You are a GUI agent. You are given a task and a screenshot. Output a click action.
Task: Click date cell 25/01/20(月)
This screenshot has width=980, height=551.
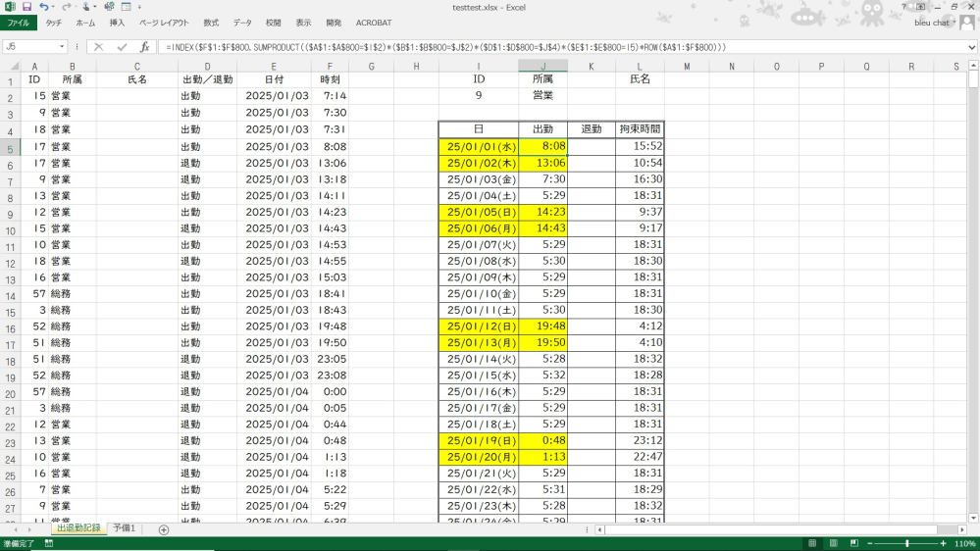click(x=479, y=457)
